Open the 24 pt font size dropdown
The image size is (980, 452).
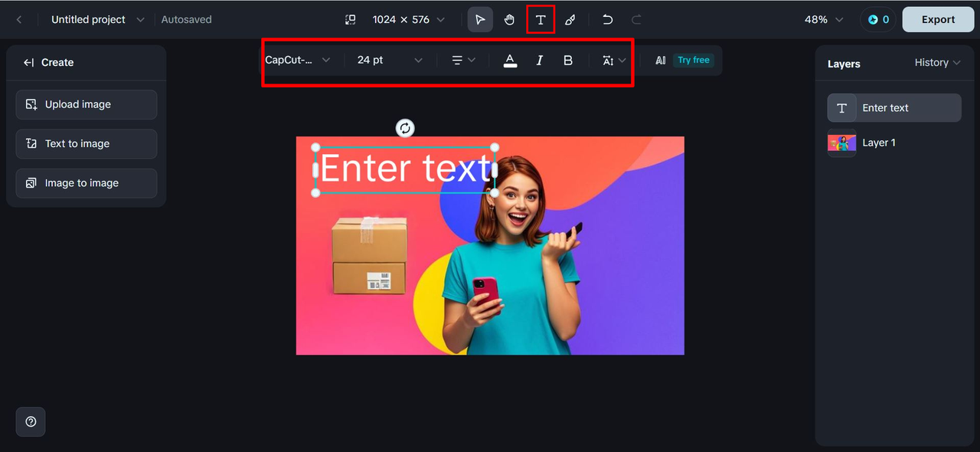tap(390, 60)
